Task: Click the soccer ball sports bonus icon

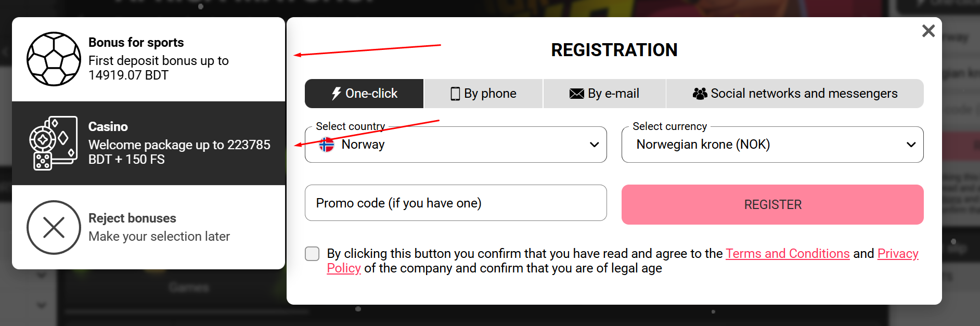Action: click(x=54, y=59)
